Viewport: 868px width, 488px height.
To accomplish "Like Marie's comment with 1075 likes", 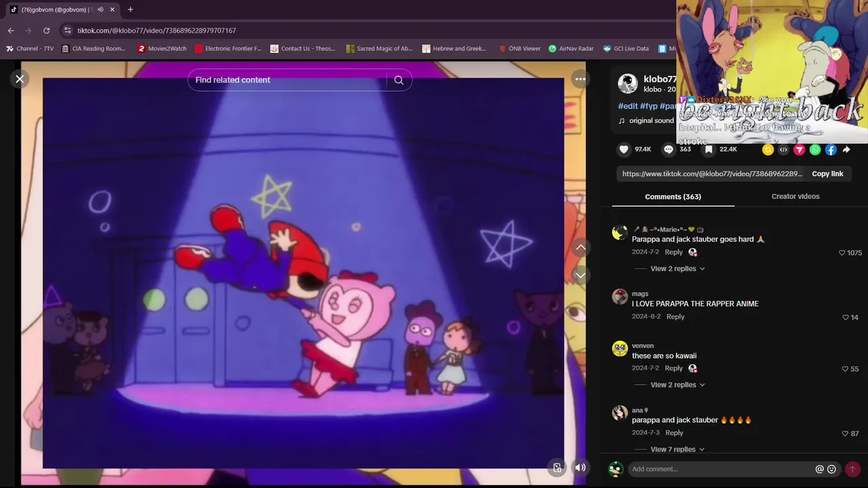I will click(842, 253).
